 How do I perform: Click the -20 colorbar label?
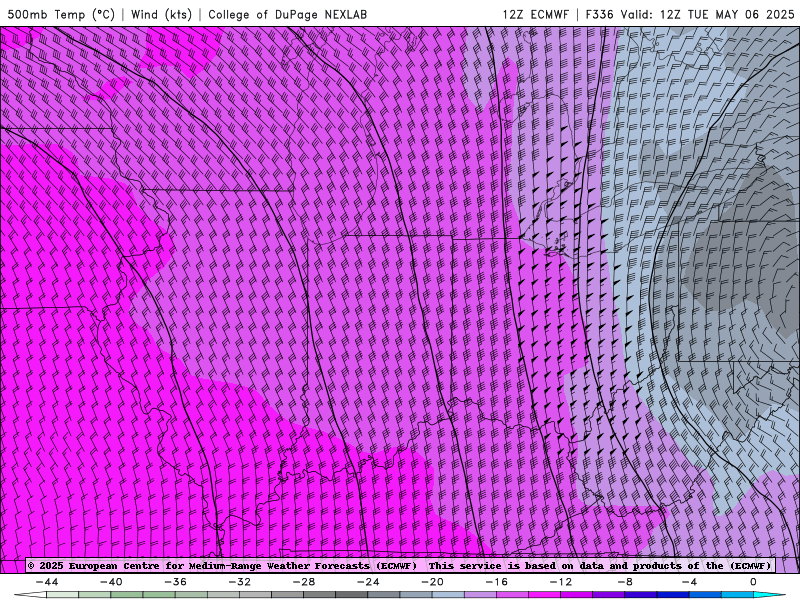(433, 582)
